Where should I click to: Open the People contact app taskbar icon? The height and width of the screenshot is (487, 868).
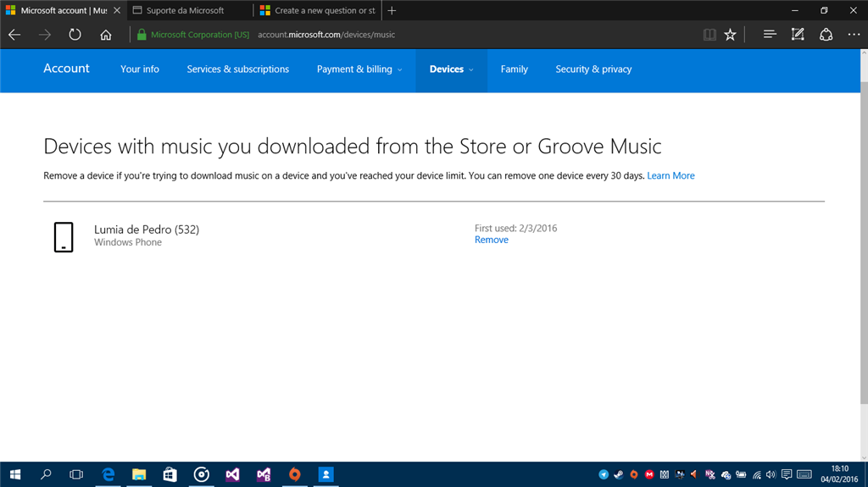point(326,474)
